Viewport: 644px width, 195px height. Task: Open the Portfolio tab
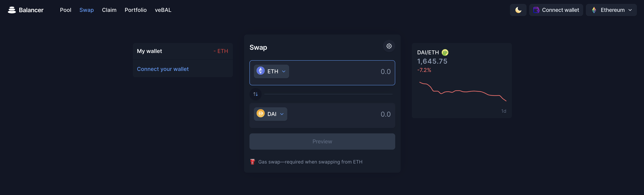point(136,10)
